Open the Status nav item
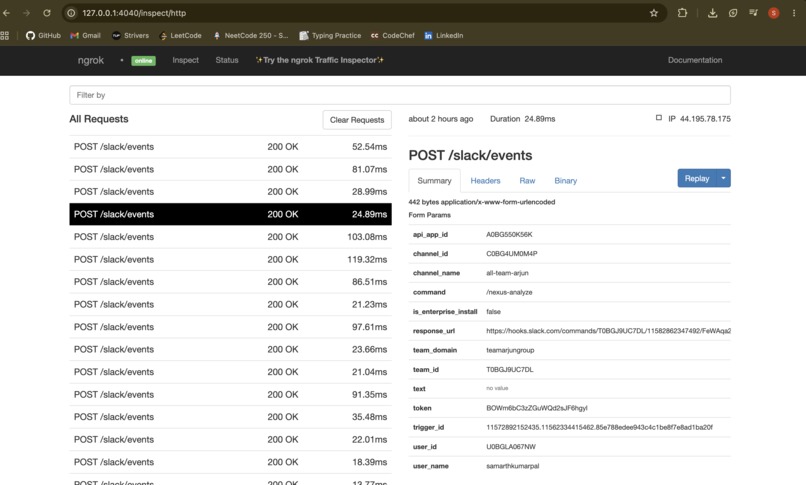This screenshot has width=806, height=485. tap(227, 60)
